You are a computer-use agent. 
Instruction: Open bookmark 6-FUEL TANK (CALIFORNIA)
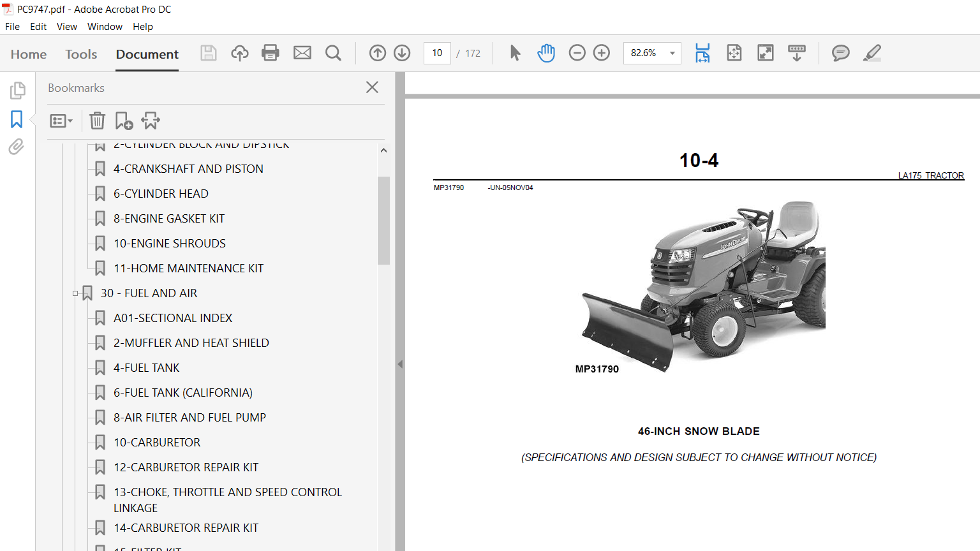(x=183, y=393)
